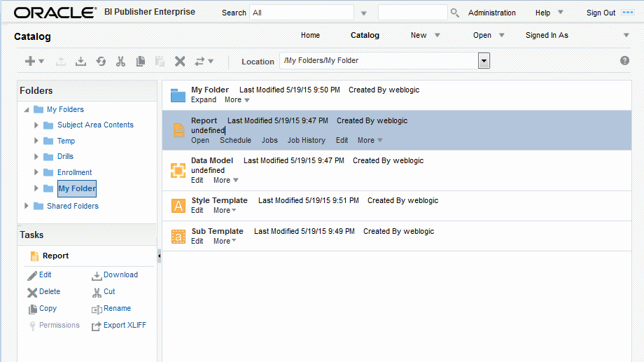Click the Delete X icon in the top toolbar
Viewport: 644px width, 362px height.
point(180,62)
